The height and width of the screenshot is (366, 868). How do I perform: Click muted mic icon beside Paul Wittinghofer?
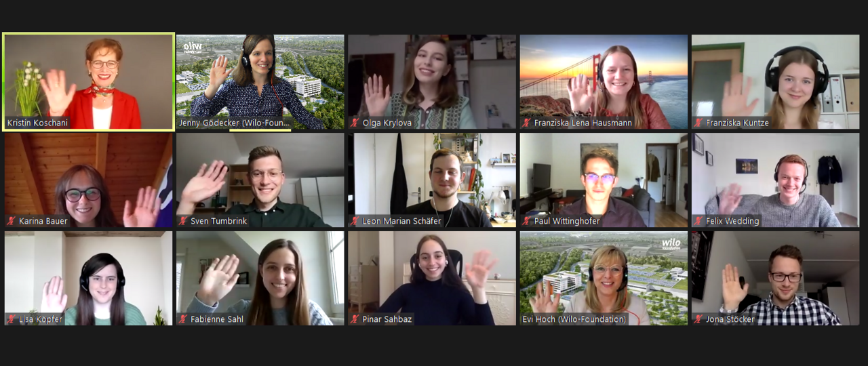(x=527, y=221)
